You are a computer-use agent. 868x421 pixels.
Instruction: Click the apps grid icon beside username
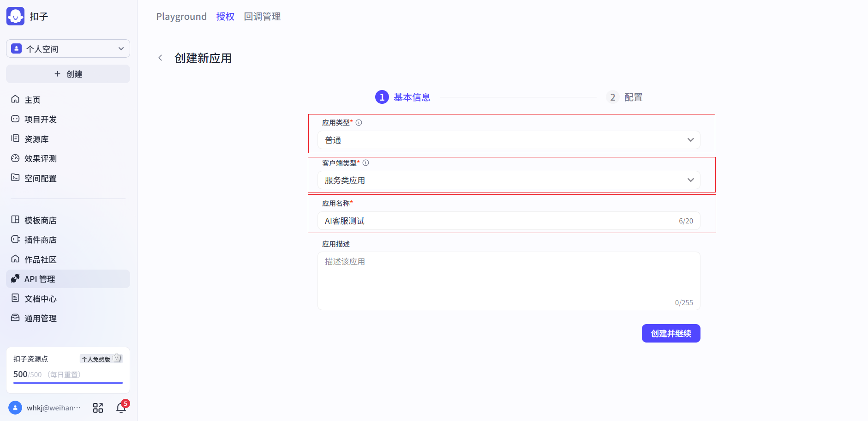[98, 408]
